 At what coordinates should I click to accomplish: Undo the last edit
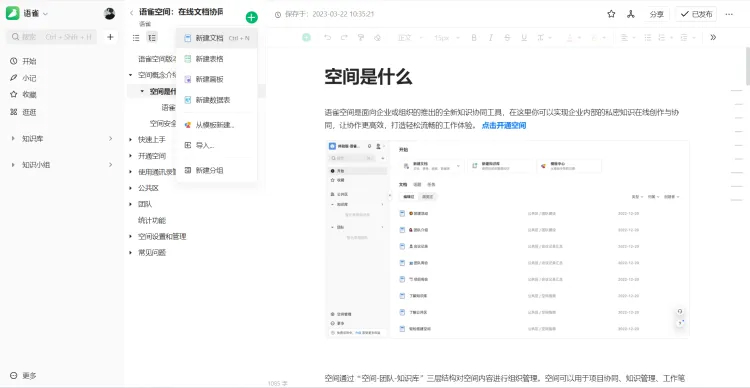(x=327, y=37)
